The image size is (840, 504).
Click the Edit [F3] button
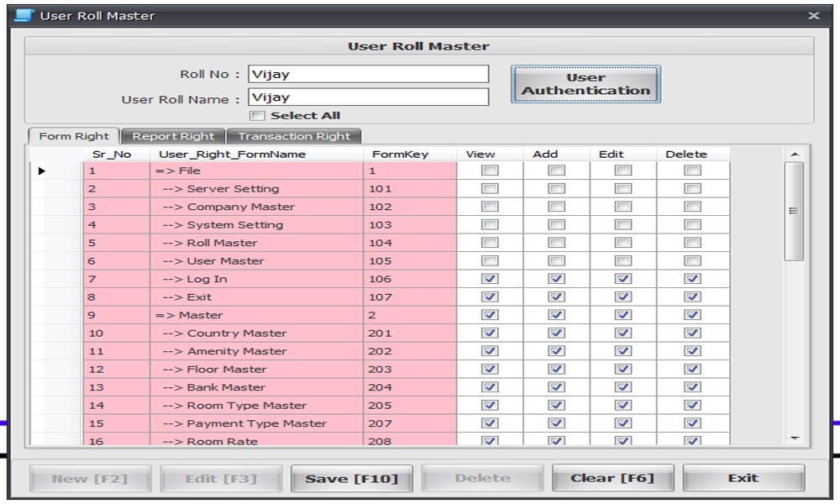221,478
